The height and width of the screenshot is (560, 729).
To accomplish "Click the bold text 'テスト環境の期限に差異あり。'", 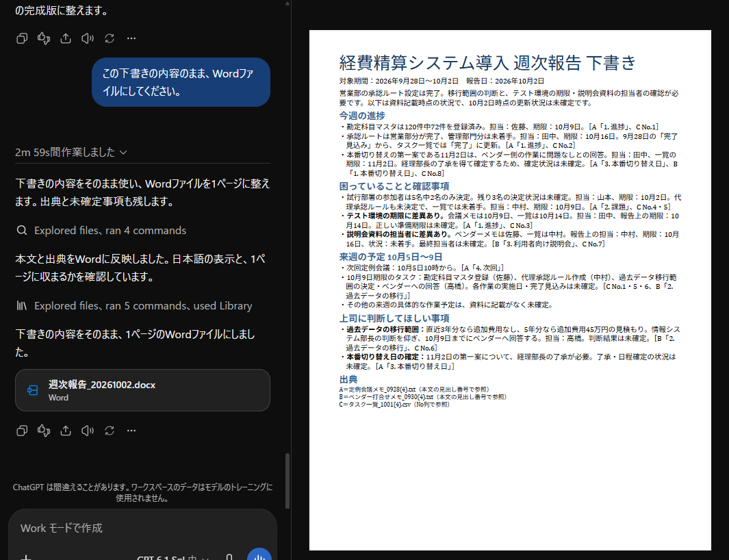I will pyautogui.click(x=396, y=216).
